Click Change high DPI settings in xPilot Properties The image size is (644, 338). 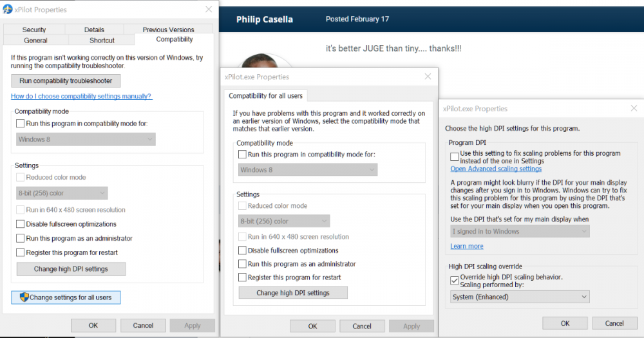pos(71,269)
